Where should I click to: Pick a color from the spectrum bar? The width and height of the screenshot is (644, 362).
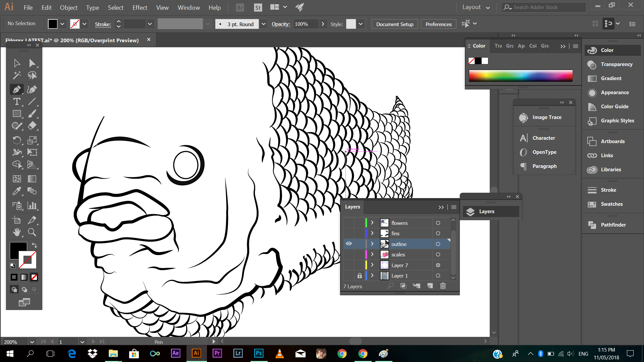tap(521, 76)
